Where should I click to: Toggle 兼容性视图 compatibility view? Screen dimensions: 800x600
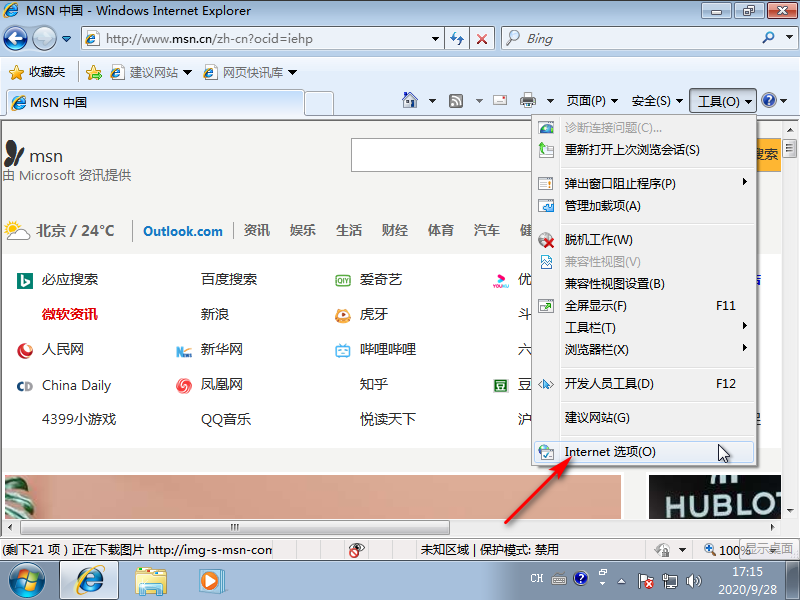pyautogui.click(x=600, y=259)
